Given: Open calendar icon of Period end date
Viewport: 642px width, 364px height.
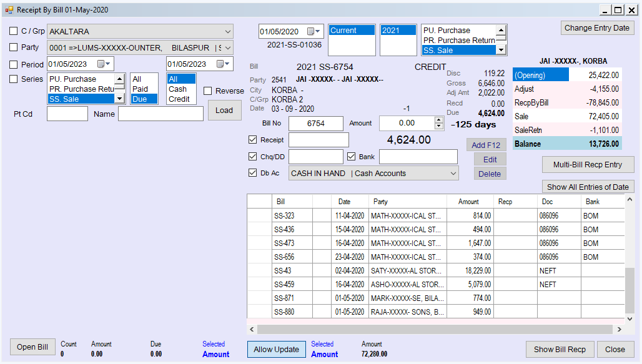Looking at the screenshot, I should [223, 64].
